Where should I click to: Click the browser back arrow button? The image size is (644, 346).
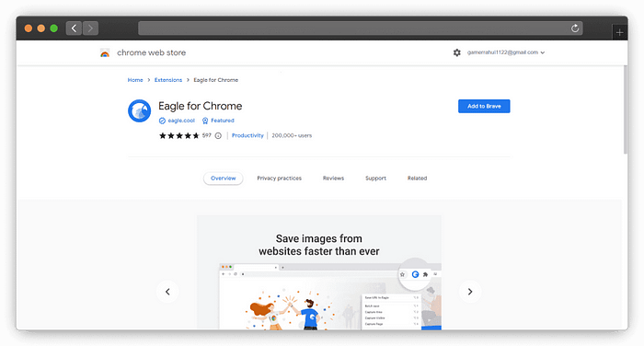74,28
